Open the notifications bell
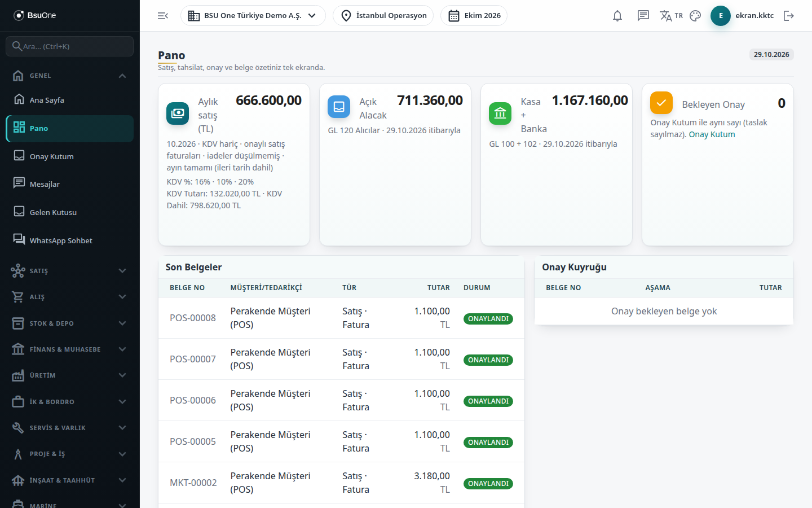Image resolution: width=812 pixels, height=508 pixels. (617, 16)
